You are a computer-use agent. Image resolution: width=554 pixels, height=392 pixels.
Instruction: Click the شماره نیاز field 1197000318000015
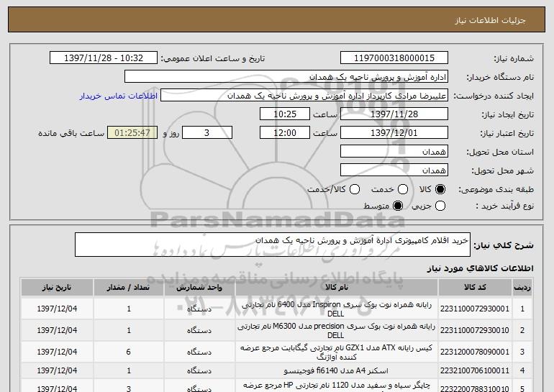coord(394,58)
